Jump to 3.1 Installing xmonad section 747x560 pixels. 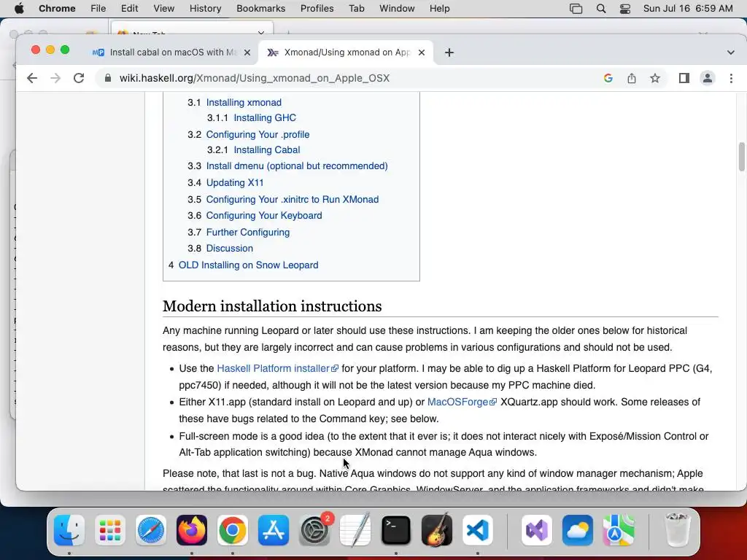[x=244, y=102]
